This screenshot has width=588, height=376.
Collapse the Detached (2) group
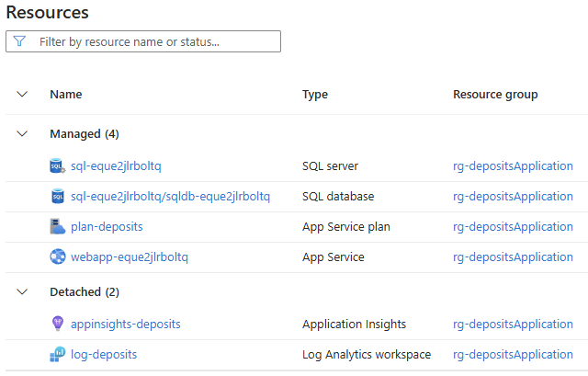[x=22, y=291]
